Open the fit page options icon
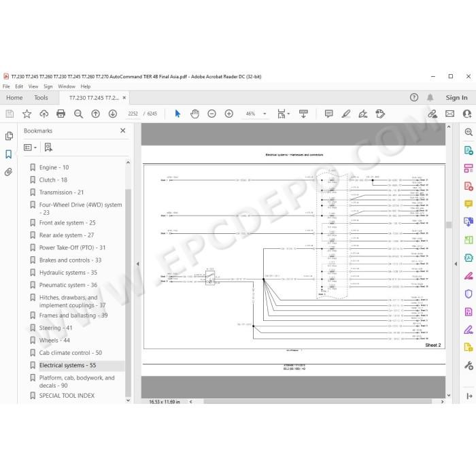The width and height of the screenshot is (476, 476). 284,114
